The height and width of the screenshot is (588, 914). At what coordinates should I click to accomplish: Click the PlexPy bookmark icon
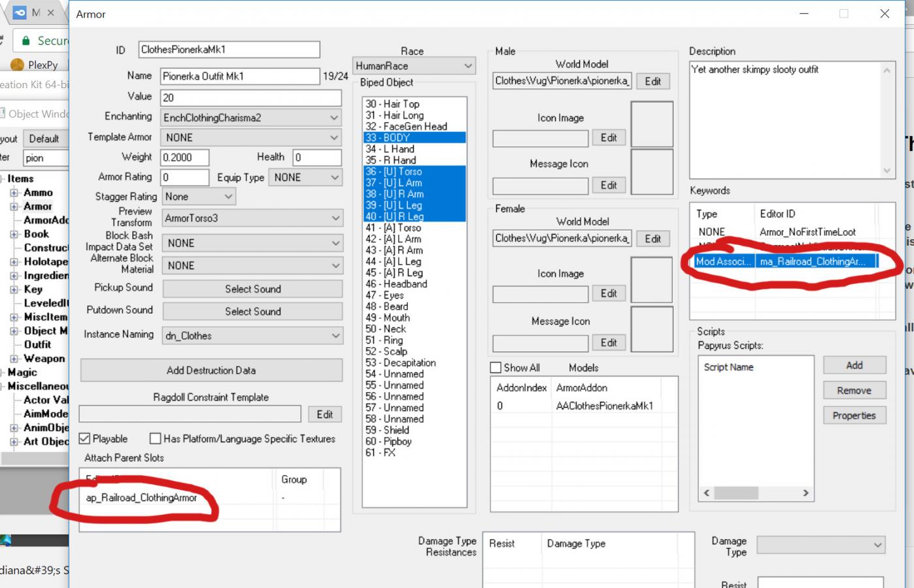[x=17, y=65]
